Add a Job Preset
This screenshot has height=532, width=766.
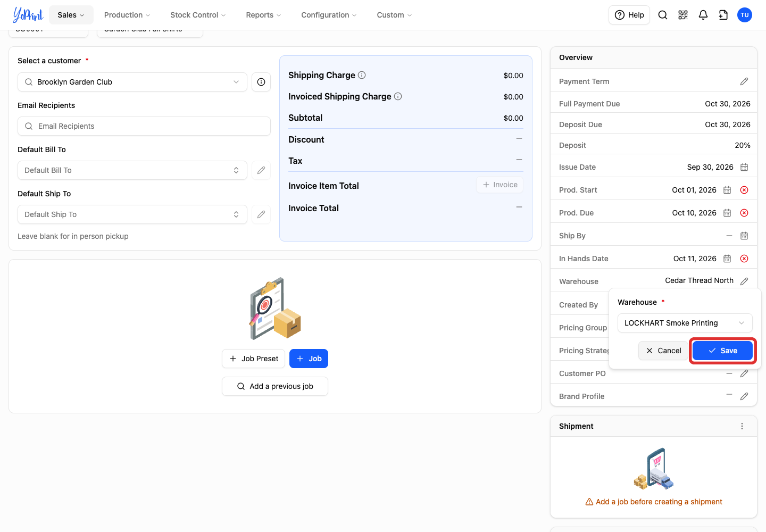click(x=254, y=359)
